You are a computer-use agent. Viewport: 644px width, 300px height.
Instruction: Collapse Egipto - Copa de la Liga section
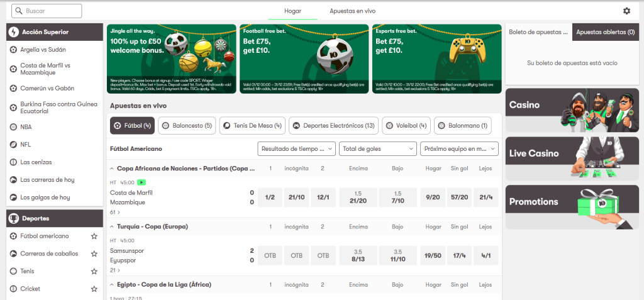pyautogui.click(x=112, y=284)
